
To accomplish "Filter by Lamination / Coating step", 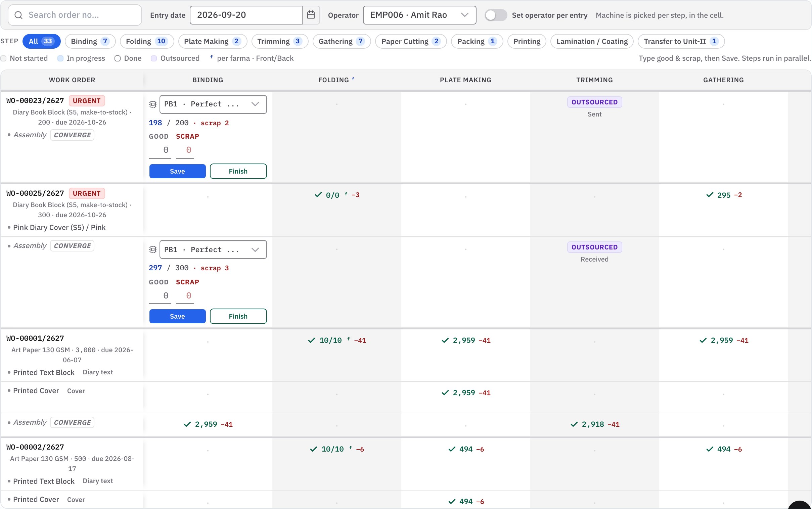I will pos(592,41).
